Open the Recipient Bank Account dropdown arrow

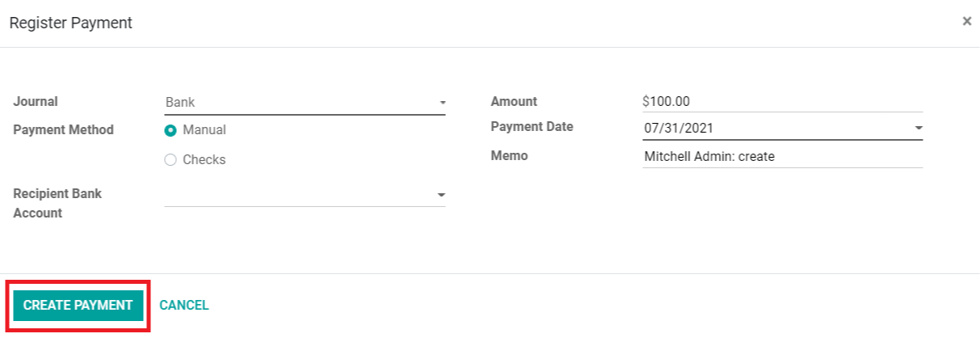[x=441, y=196]
